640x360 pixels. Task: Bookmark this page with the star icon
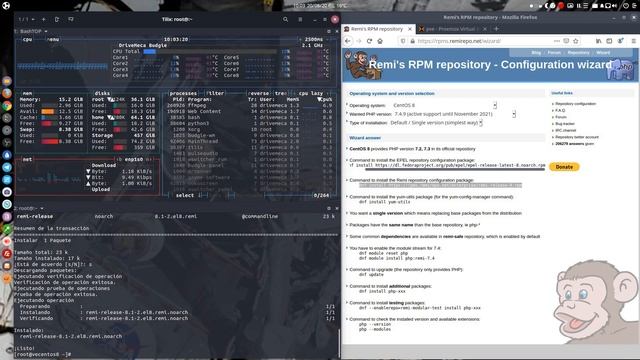coord(576,41)
